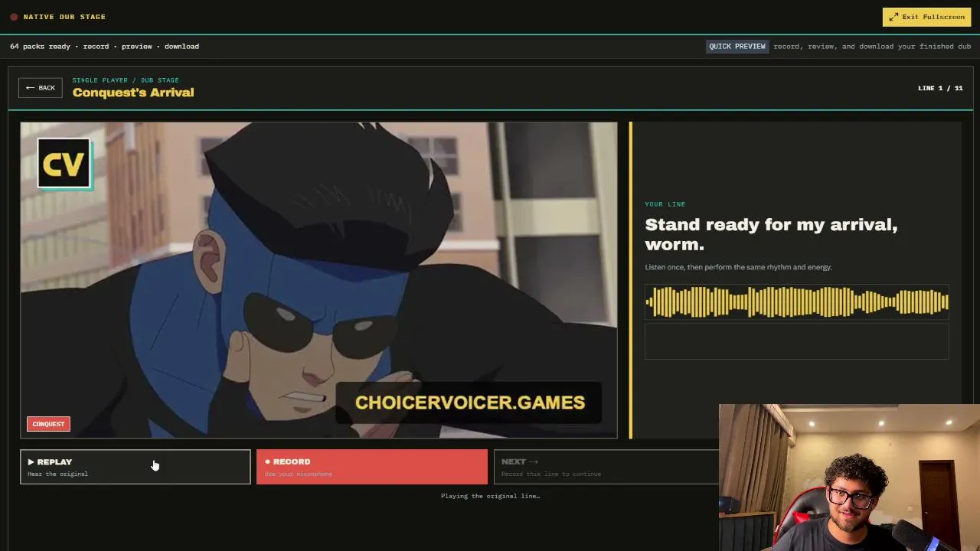Click the empty recording waveform box
This screenshot has height=551, width=980.
click(797, 341)
